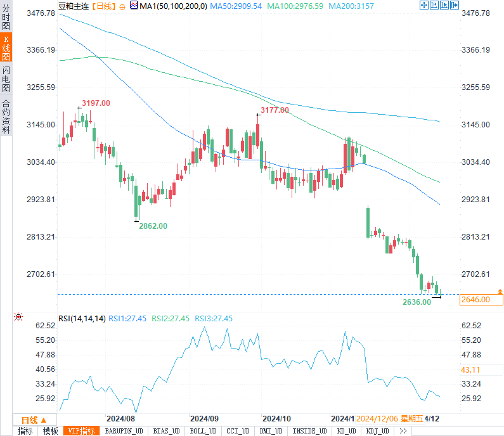Screen dimensions: 504x436
Task: Select BOLL_UD indicator
Action: [x=203, y=431]
